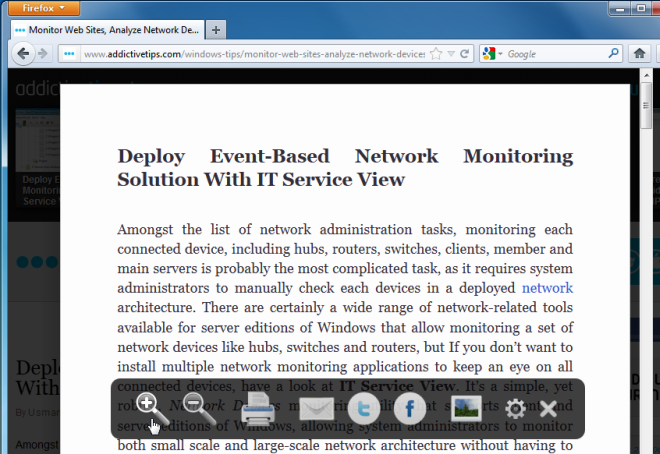Minimize the Firefox window
660x454 pixels.
(620, 8)
